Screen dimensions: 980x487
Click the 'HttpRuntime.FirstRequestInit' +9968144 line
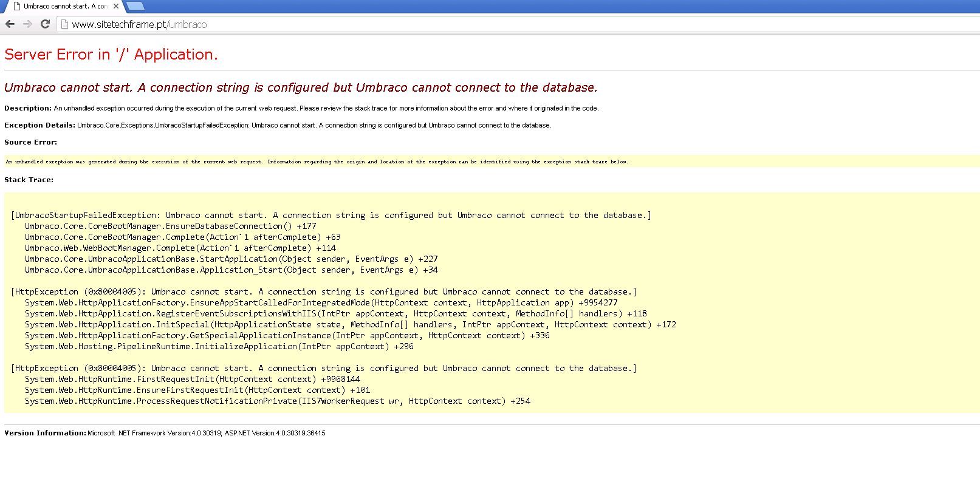193,380
